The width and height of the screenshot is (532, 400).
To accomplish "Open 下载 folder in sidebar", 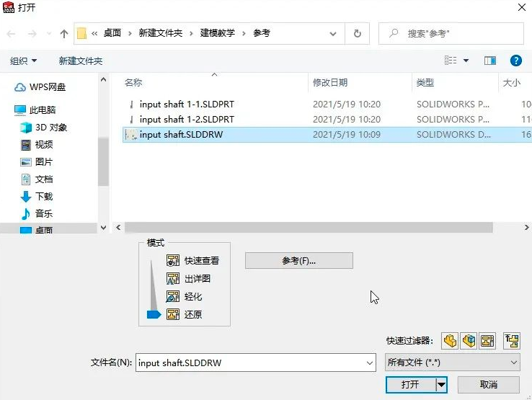I will point(37,197).
